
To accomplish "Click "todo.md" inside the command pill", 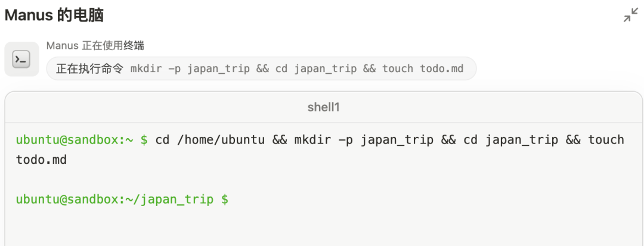I will [x=441, y=68].
